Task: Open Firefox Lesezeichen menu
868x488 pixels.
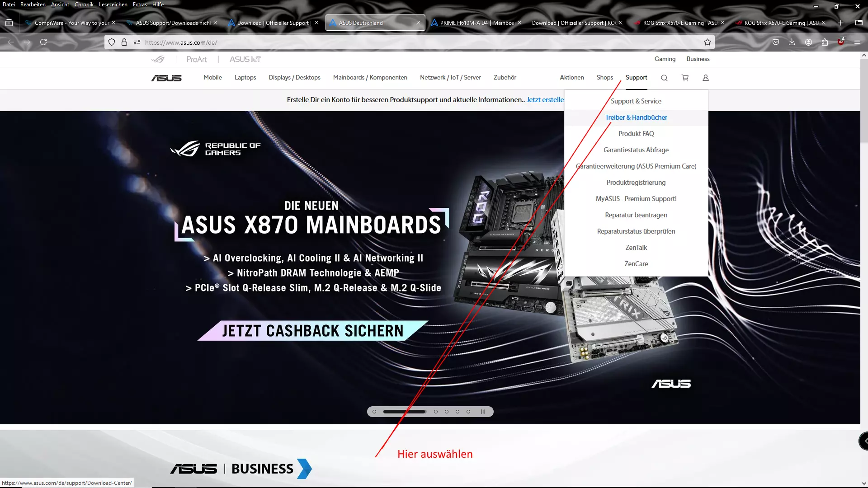Action: (x=113, y=5)
